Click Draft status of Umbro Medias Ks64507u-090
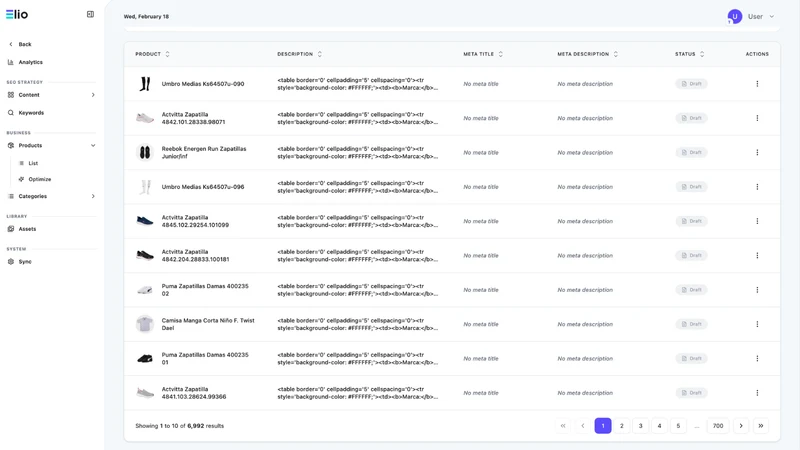Screen dimensions: 800x450 tap(691, 84)
